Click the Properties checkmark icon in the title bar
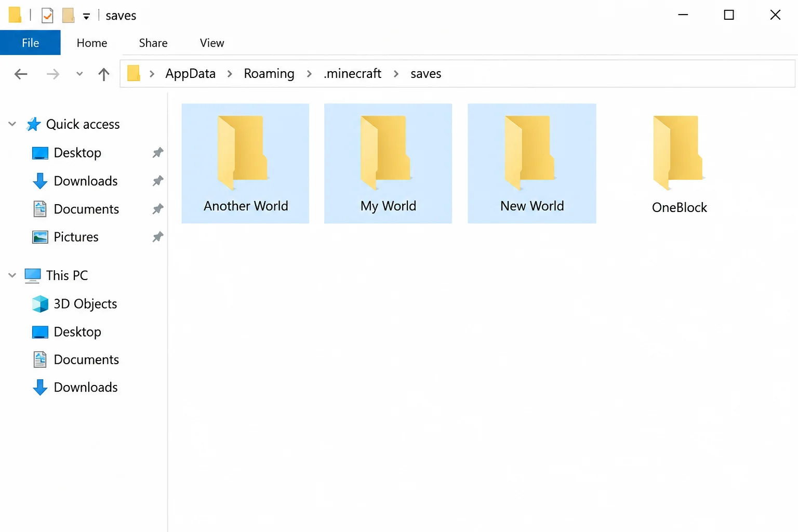The height and width of the screenshot is (532, 798). click(47, 16)
